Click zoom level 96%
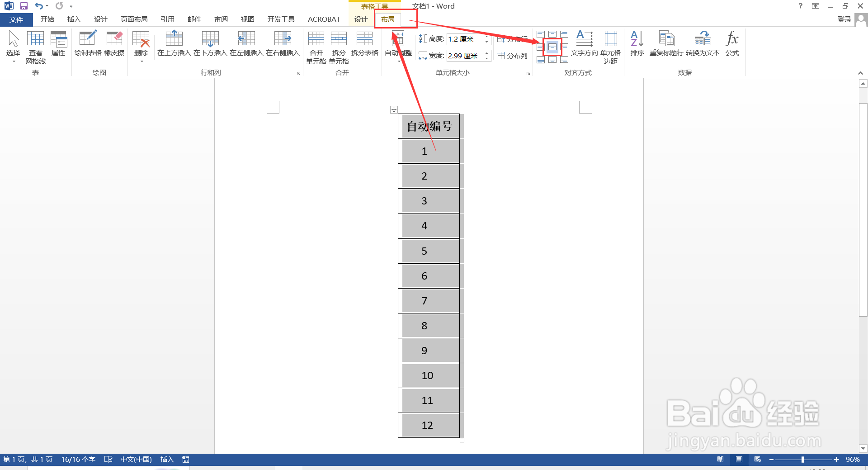 point(853,459)
